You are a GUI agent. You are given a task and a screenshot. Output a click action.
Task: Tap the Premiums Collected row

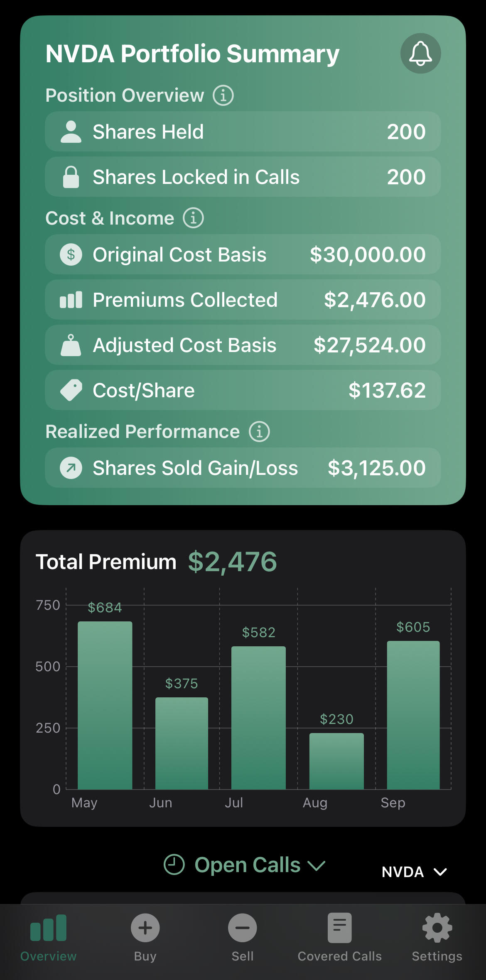click(243, 300)
